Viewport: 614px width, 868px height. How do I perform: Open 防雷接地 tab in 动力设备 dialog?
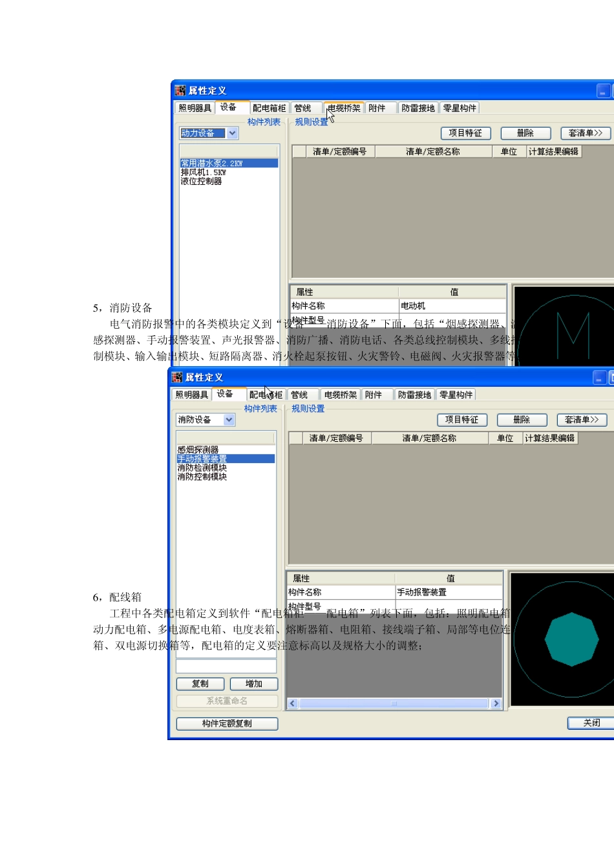tap(418, 108)
